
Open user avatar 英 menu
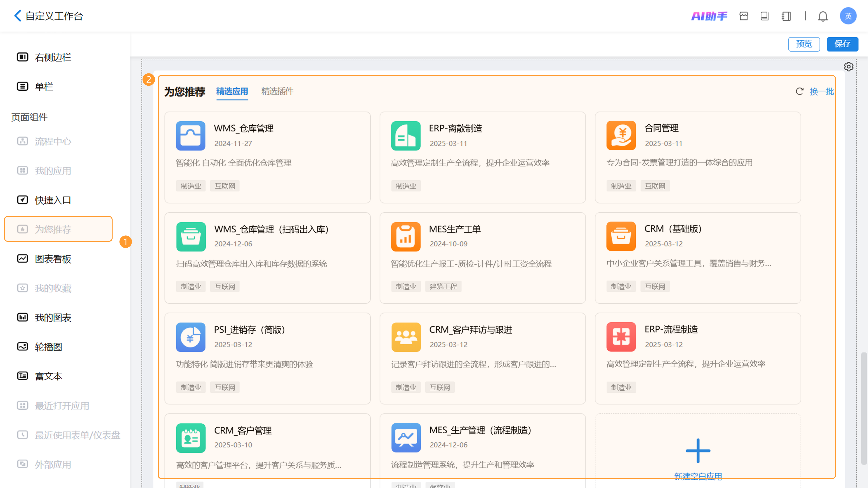coord(848,16)
